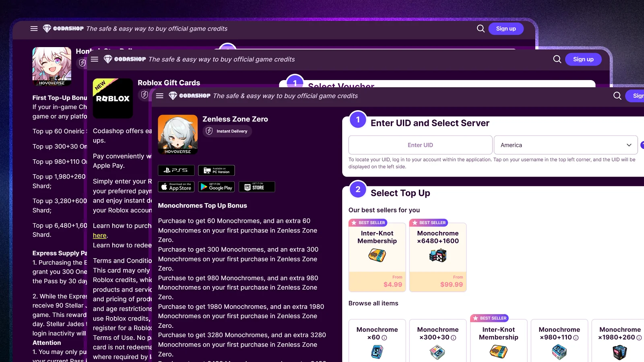Viewport: 644px width, 362px height.
Task: Open the 'here' link in Roblox window
Action: point(100,235)
